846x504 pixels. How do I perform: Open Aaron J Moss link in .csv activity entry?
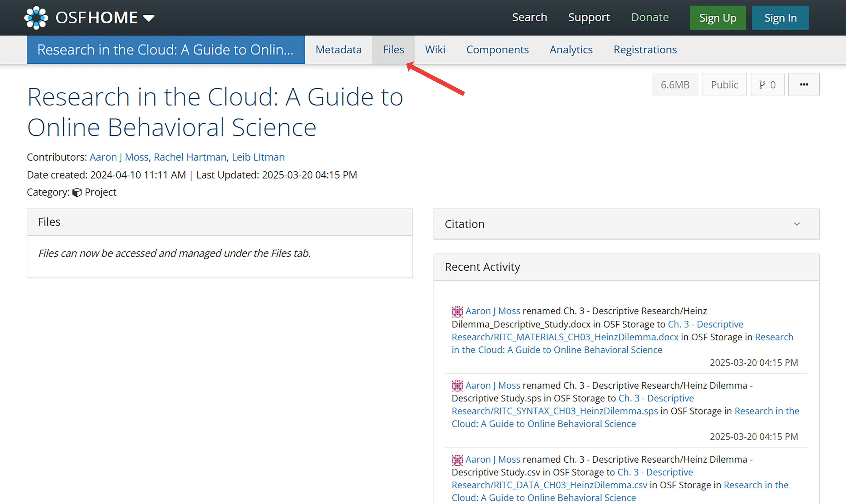pos(493,459)
